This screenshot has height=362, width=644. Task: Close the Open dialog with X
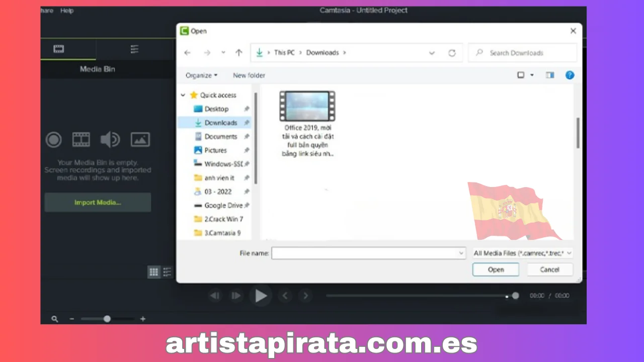[x=573, y=31]
